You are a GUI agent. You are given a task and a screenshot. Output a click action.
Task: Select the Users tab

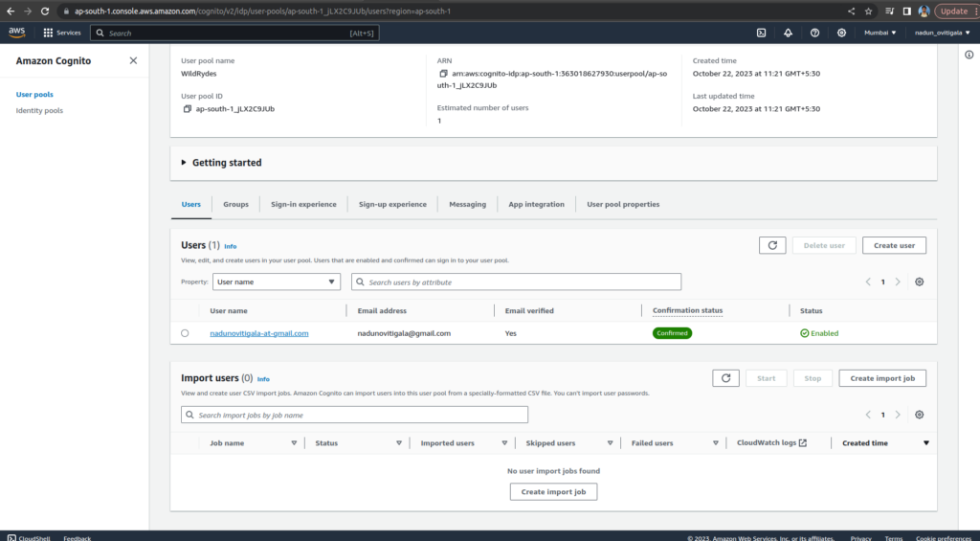191,205
